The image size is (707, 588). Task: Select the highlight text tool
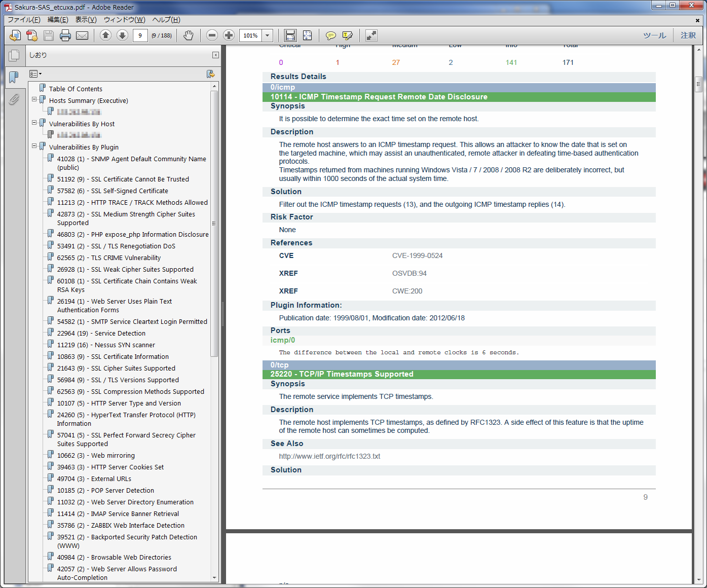click(347, 35)
